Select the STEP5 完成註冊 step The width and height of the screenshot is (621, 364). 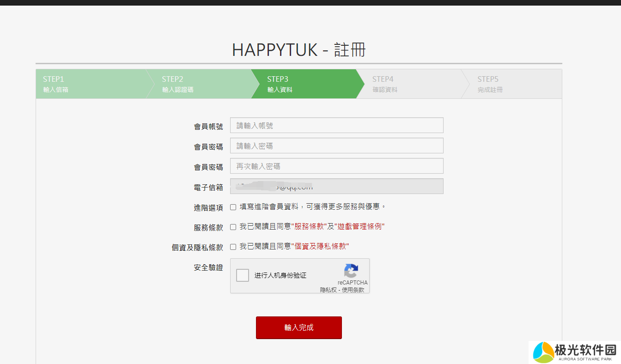511,84
